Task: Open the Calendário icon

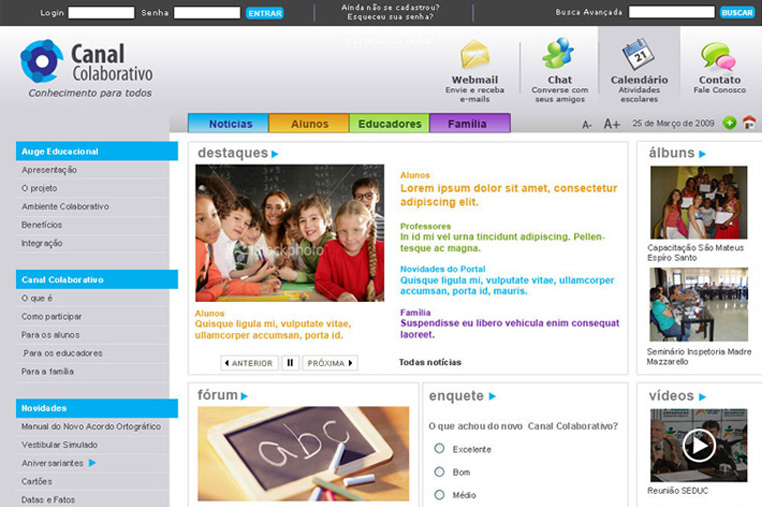Action: [x=638, y=54]
